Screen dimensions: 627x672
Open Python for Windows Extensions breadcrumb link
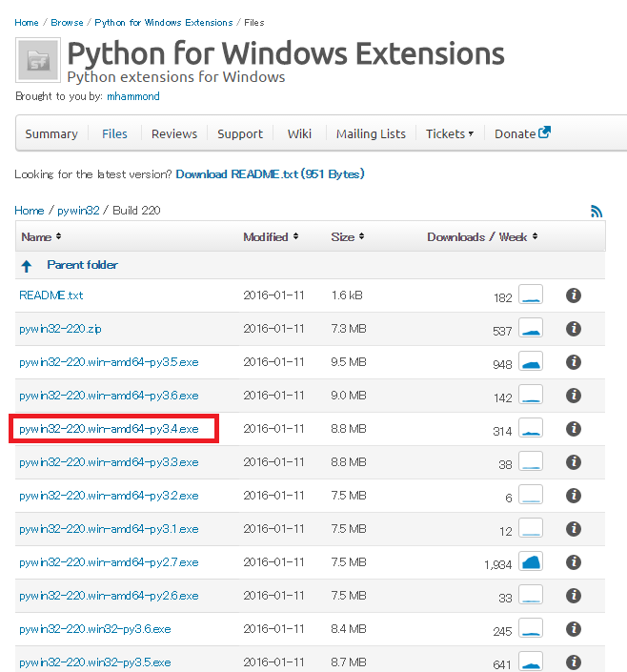164,22
